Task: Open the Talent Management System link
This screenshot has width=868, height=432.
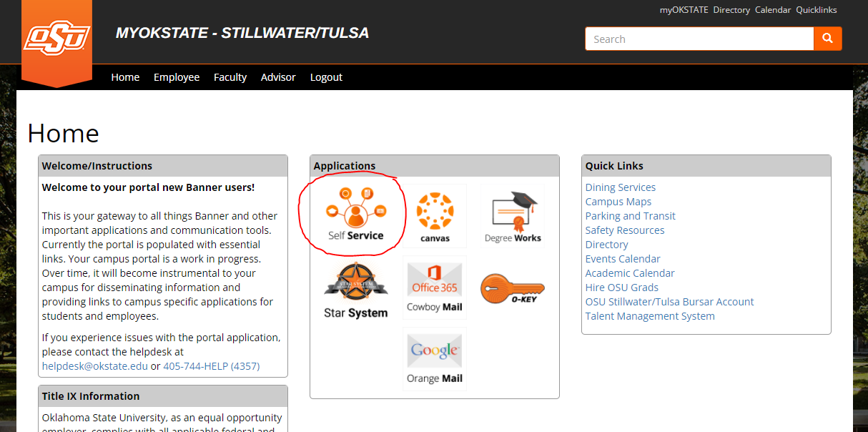Action: (649, 316)
